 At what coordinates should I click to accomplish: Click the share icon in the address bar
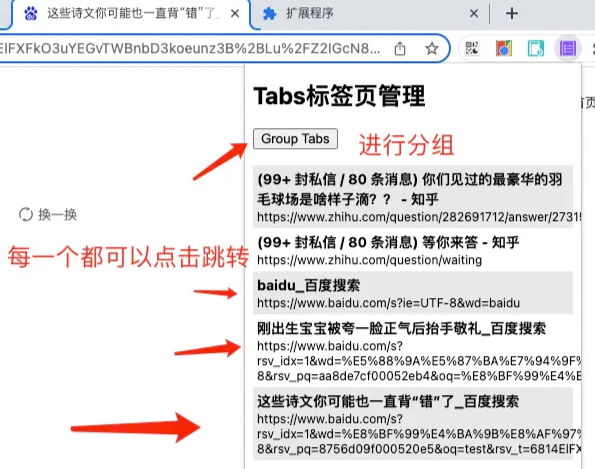point(400,49)
